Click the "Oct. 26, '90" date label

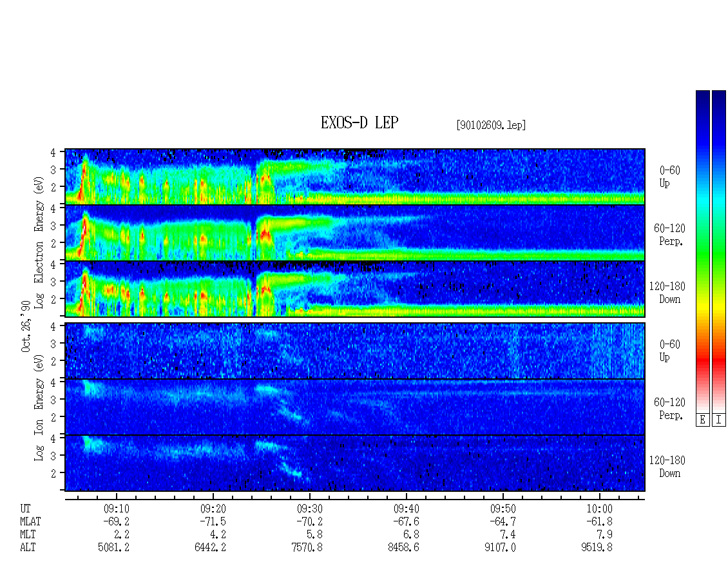coord(26,326)
